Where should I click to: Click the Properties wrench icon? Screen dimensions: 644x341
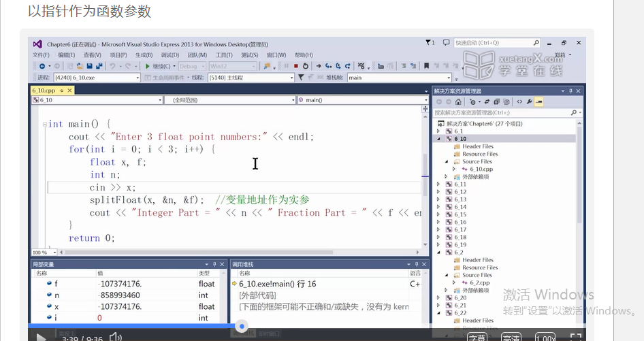(x=529, y=102)
